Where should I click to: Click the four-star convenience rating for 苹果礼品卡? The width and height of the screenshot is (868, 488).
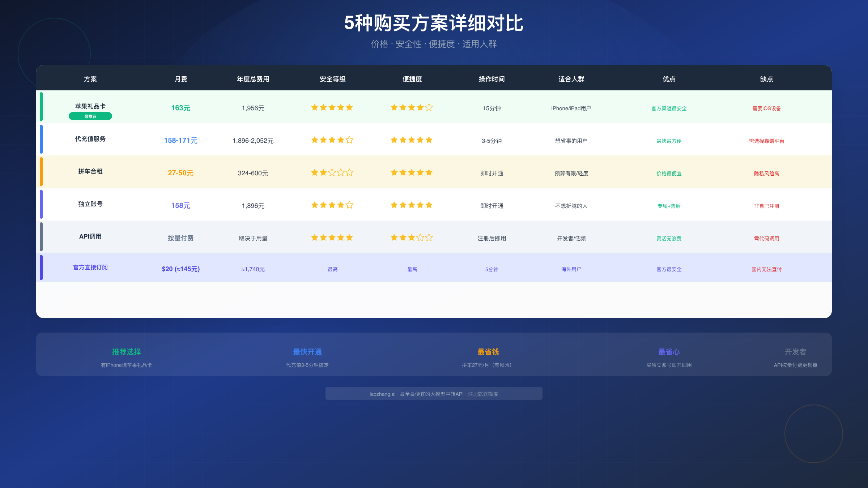tap(411, 107)
